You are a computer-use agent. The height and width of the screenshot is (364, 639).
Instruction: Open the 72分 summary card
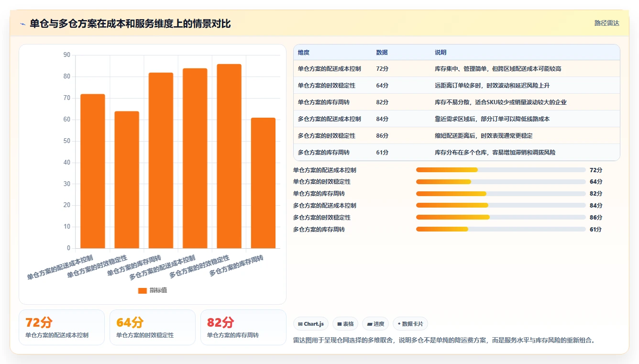62,327
